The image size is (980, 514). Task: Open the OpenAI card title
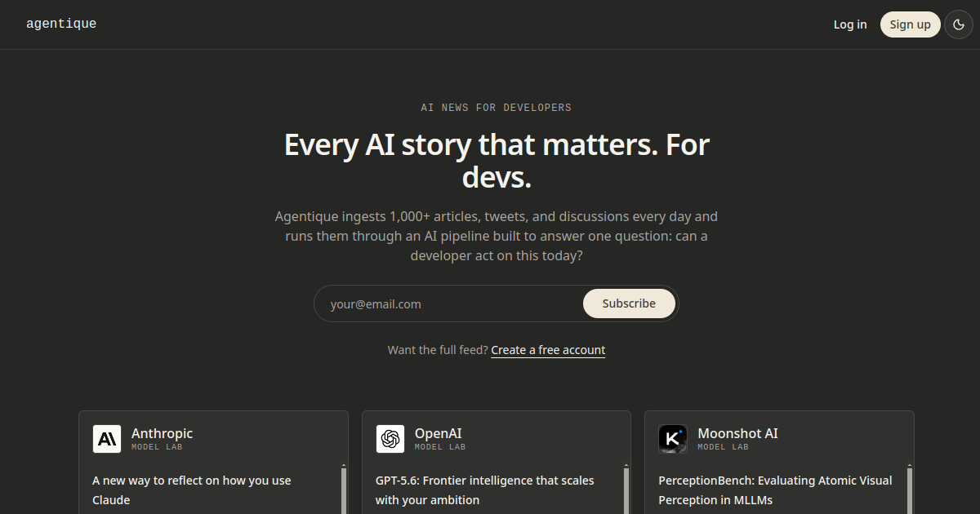438,433
